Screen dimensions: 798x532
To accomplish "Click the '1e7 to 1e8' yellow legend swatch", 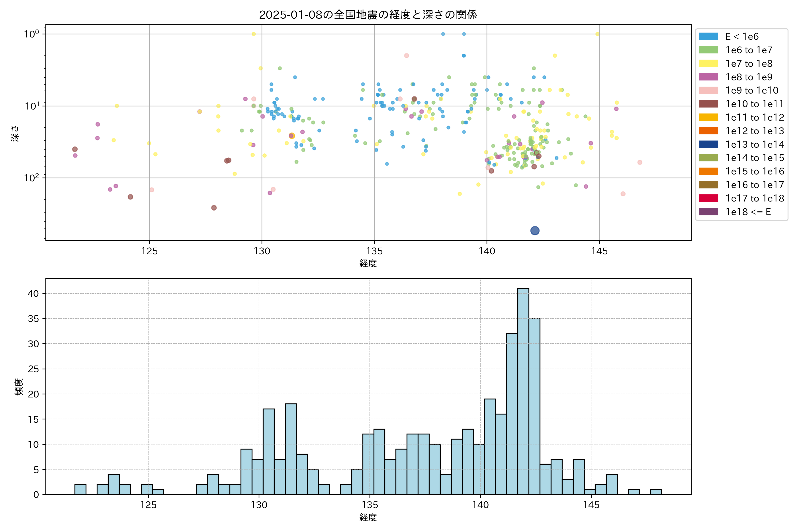I will [708, 63].
